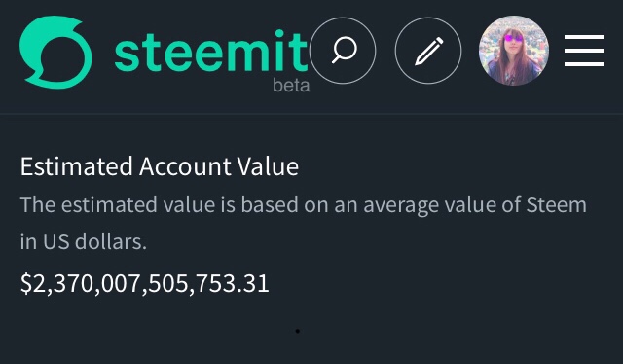
Task: Open account dropdown from profile picture
Action: pyautogui.click(x=514, y=51)
